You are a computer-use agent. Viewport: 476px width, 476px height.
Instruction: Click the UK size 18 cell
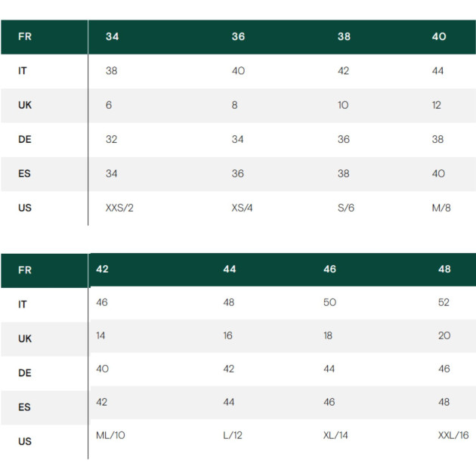tap(328, 335)
